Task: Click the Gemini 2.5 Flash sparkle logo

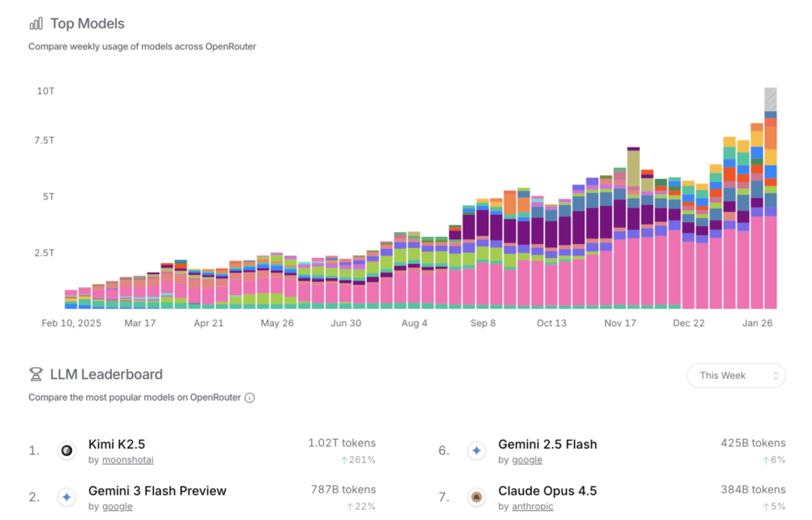Action: [477, 450]
